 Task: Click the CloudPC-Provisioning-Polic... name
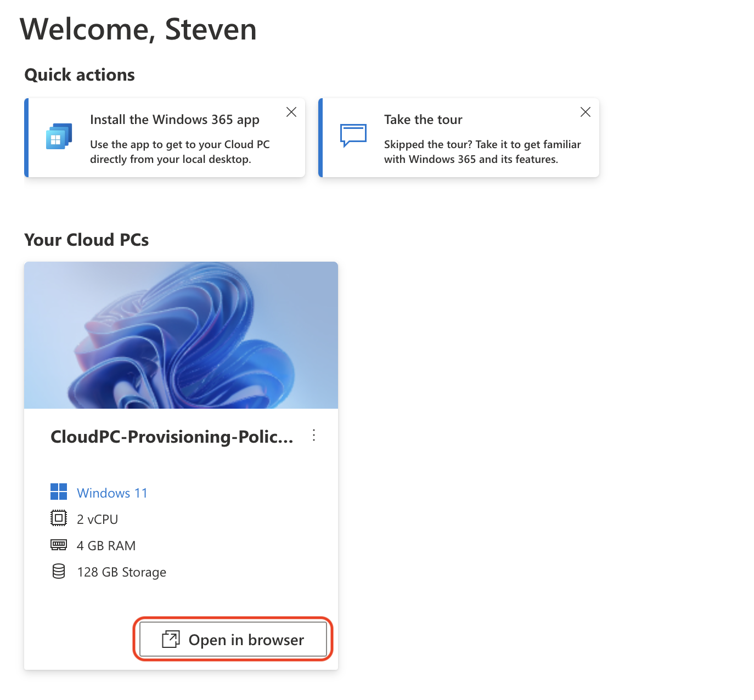click(172, 437)
